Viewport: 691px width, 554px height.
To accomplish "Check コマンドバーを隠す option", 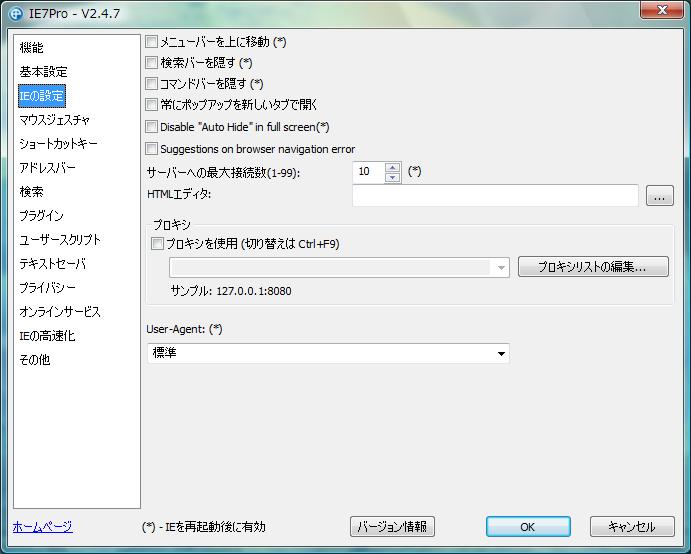I will [x=151, y=83].
